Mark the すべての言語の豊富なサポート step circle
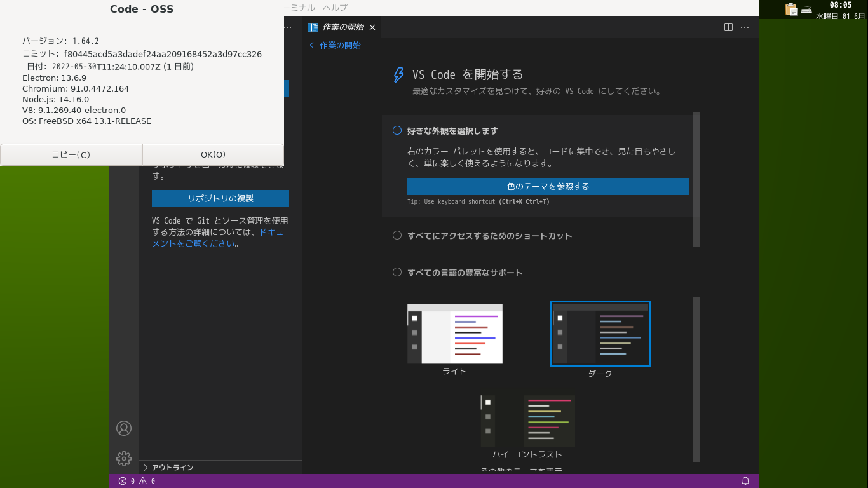The height and width of the screenshot is (488, 868). point(397,272)
